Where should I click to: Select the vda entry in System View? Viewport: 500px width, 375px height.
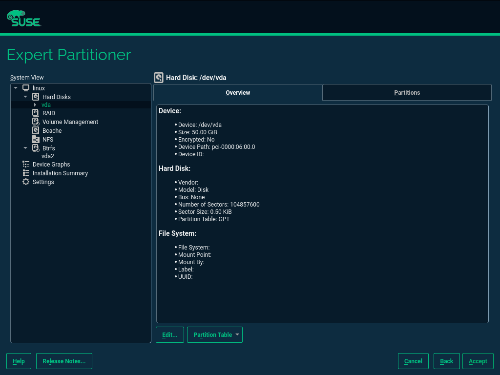point(46,105)
